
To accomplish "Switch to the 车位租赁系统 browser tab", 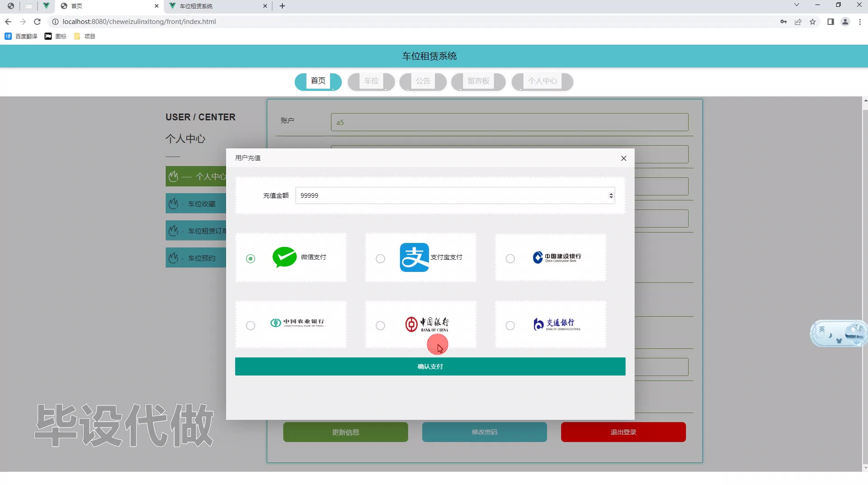I will point(219,6).
